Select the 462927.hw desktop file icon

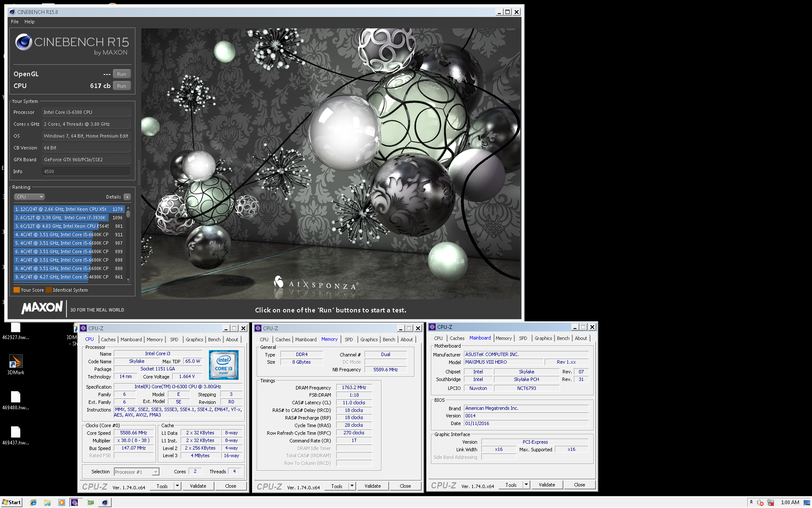[16, 331]
